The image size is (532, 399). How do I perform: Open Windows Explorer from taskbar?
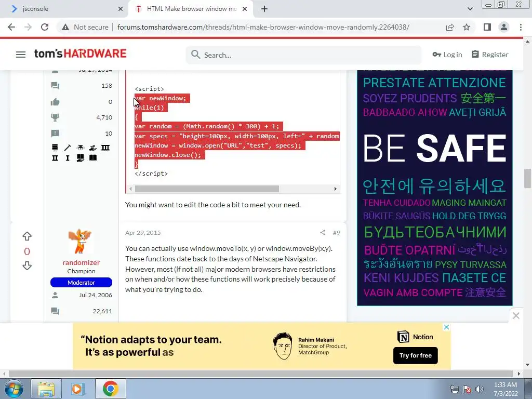point(46,389)
